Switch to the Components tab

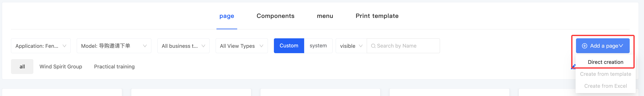[x=275, y=16]
